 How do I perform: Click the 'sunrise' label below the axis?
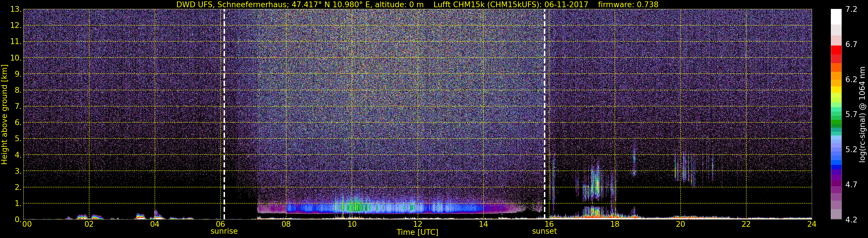coord(224,231)
